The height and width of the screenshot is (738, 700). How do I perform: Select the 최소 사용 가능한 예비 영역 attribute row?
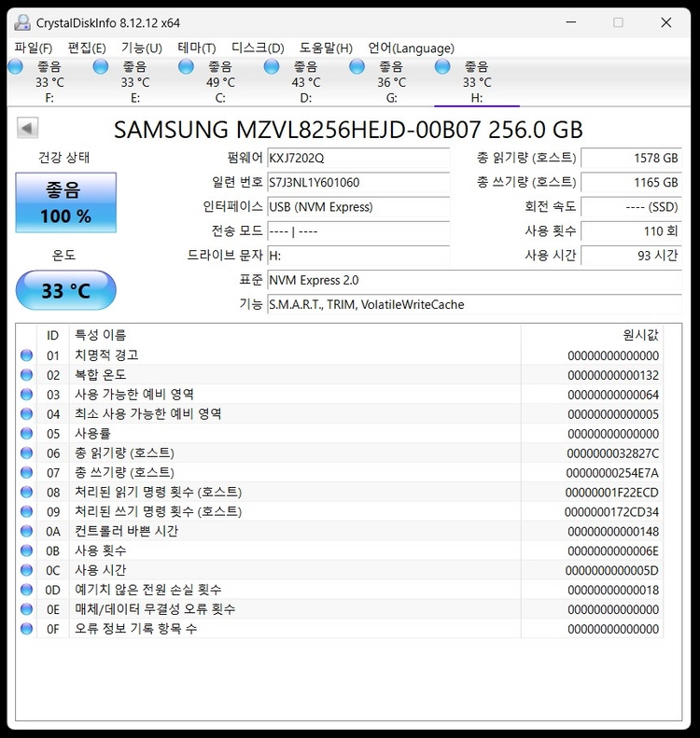point(340,414)
